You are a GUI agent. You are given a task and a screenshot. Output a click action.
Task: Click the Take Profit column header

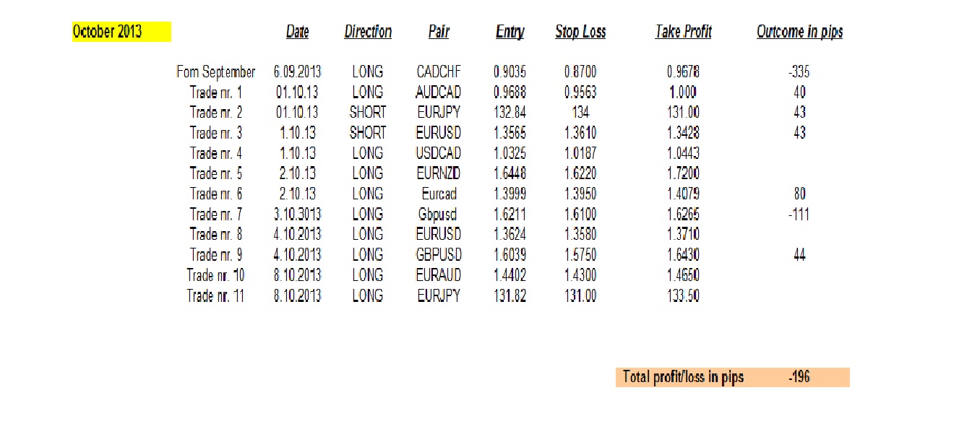pos(684,32)
